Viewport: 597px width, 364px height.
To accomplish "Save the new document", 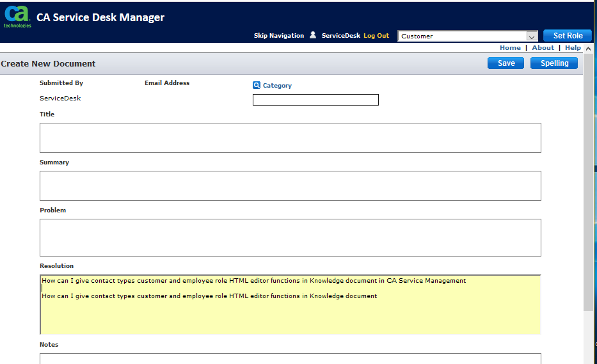I will (505, 63).
